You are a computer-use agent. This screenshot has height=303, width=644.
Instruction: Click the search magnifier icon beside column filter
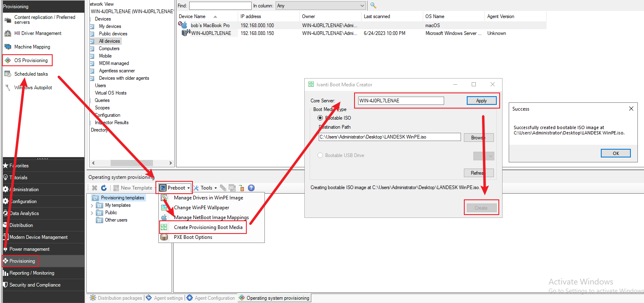[373, 5]
